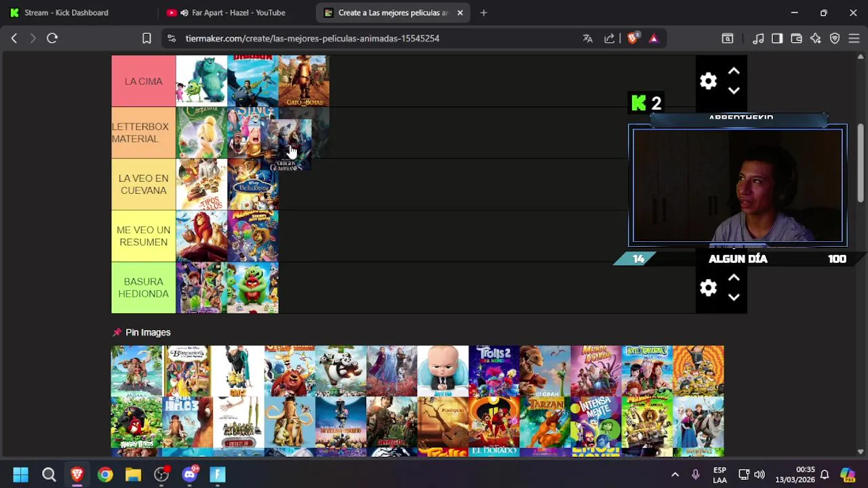Open Brave Rewards triangle icon
Viewport: 868px width, 488px height.
click(654, 39)
